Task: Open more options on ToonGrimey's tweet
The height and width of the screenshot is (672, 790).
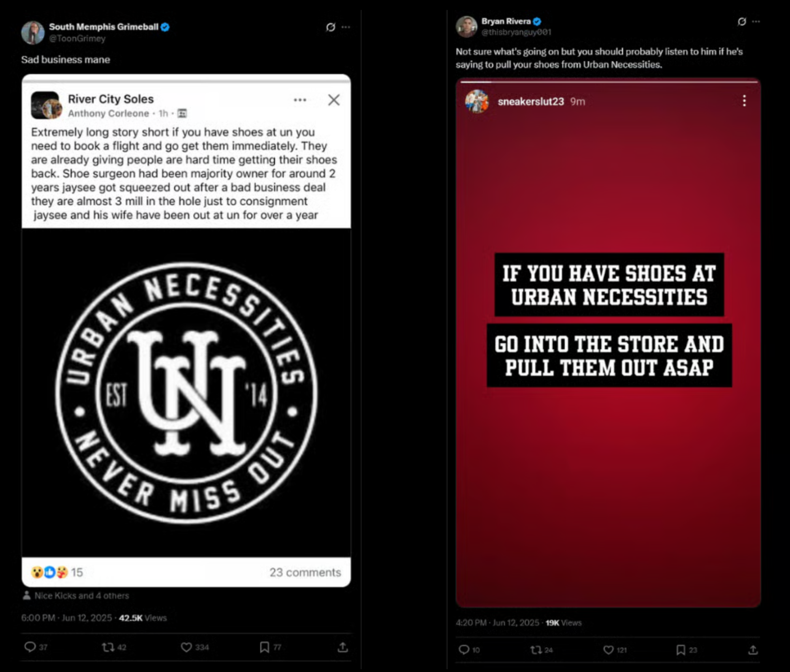Action: click(346, 27)
